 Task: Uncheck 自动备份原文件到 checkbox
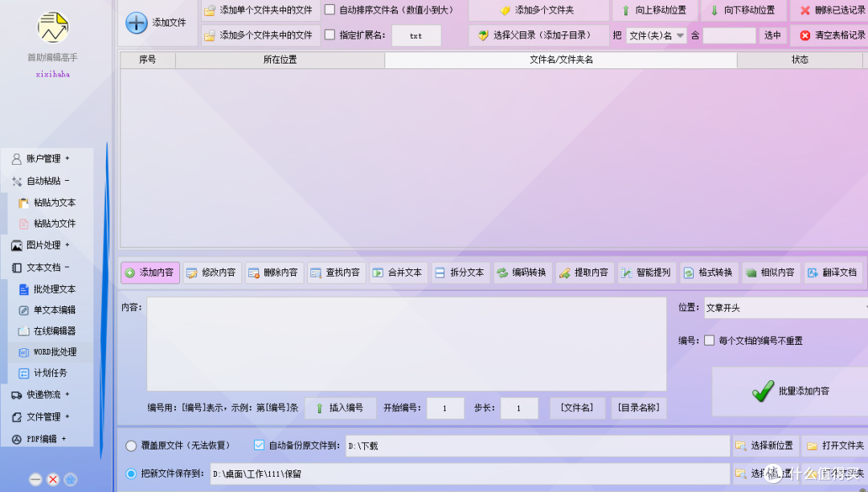pos(259,445)
